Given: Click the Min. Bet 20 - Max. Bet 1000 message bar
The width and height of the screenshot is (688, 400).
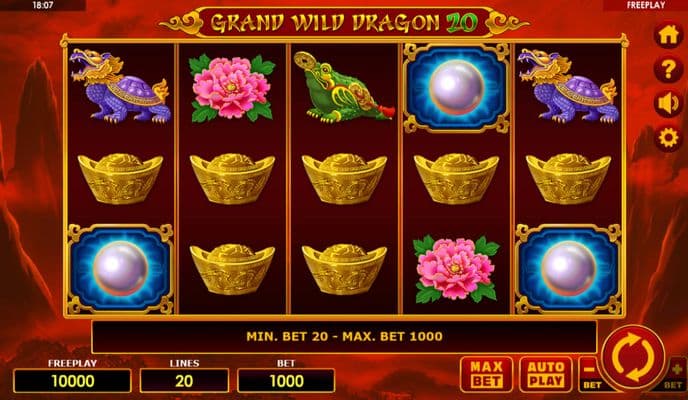Looking at the screenshot, I should 344,336.
